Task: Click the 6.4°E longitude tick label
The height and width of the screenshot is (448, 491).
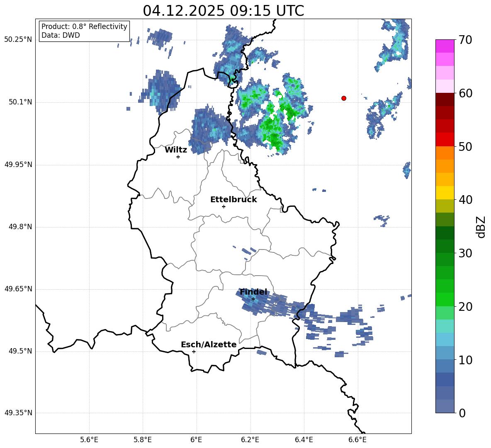Action: coord(304,440)
